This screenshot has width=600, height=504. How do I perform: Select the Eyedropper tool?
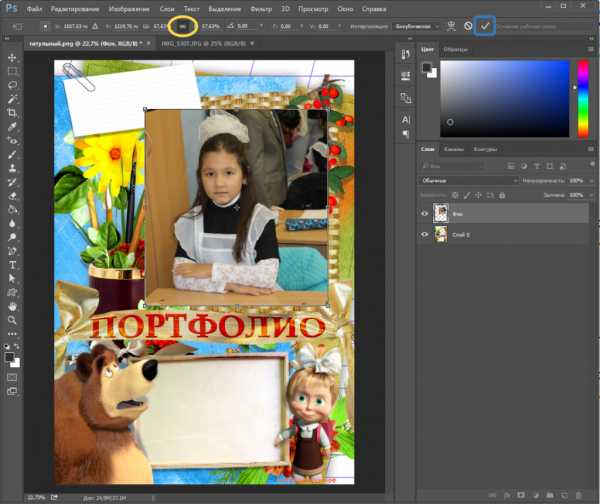click(x=12, y=127)
